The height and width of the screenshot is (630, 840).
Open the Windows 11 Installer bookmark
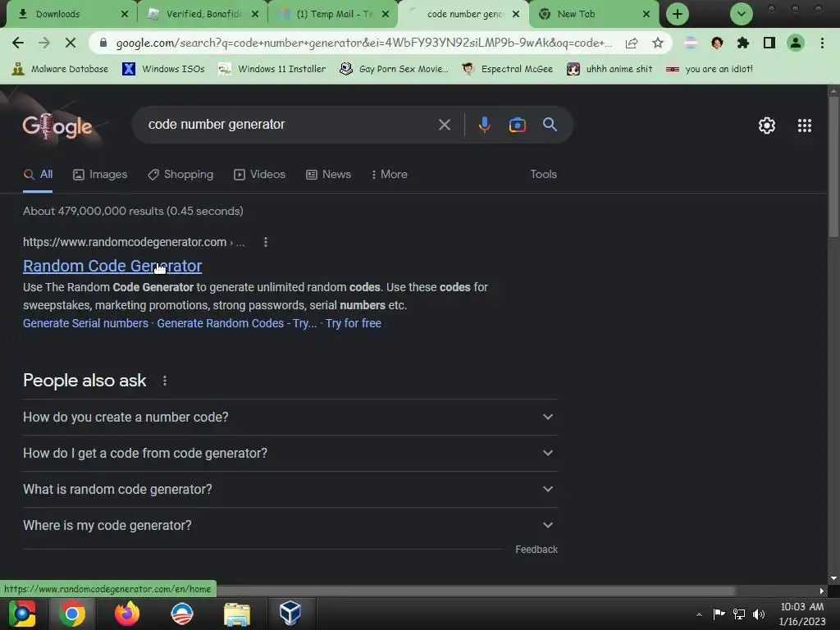(272, 69)
